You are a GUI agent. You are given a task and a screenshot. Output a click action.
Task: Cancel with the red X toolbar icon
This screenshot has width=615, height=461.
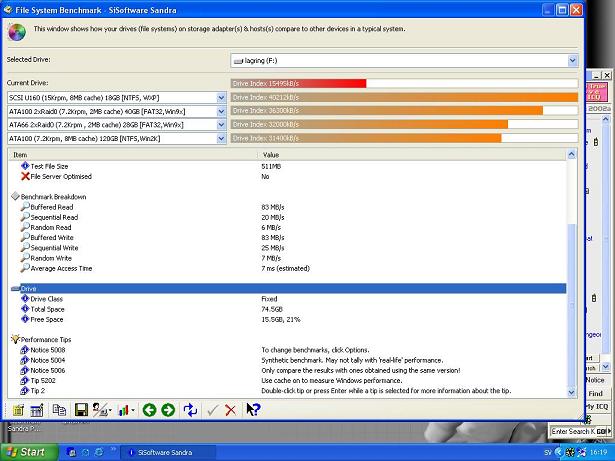click(231, 410)
